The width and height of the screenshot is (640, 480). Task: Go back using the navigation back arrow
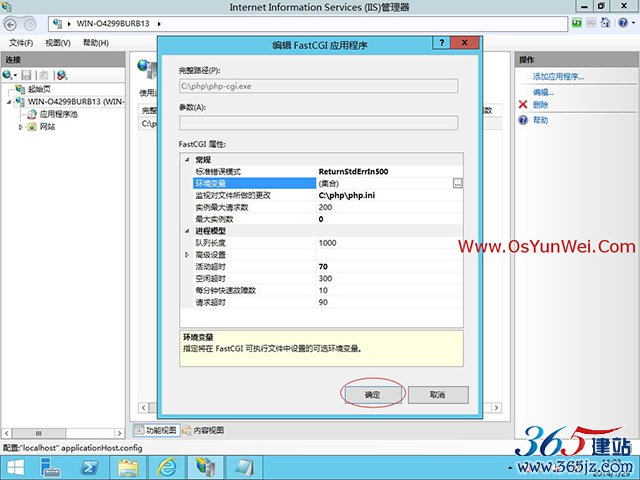(10, 24)
